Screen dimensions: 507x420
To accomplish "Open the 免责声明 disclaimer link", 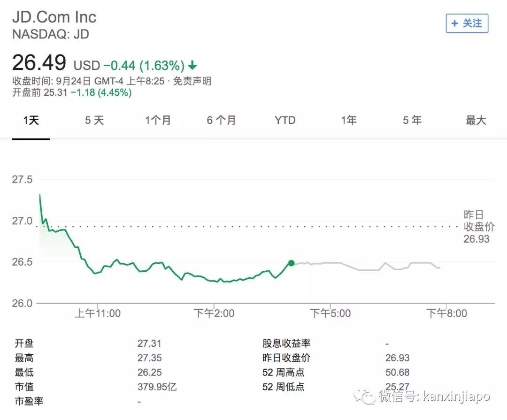I will pyautogui.click(x=192, y=81).
